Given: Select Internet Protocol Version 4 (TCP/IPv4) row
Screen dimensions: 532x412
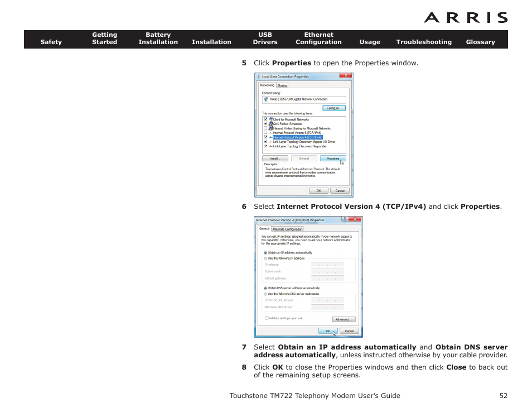Looking at the screenshot, I should coord(298,137).
